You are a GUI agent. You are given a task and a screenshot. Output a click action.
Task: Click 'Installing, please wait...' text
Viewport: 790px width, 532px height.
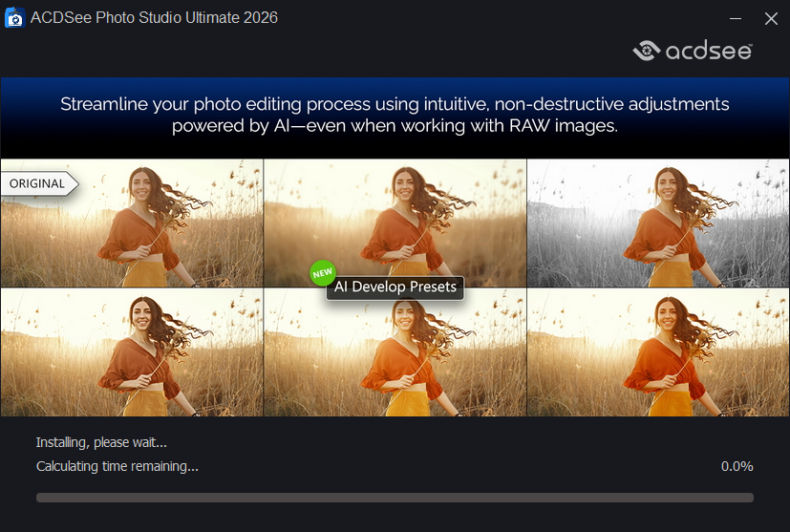click(101, 442)
